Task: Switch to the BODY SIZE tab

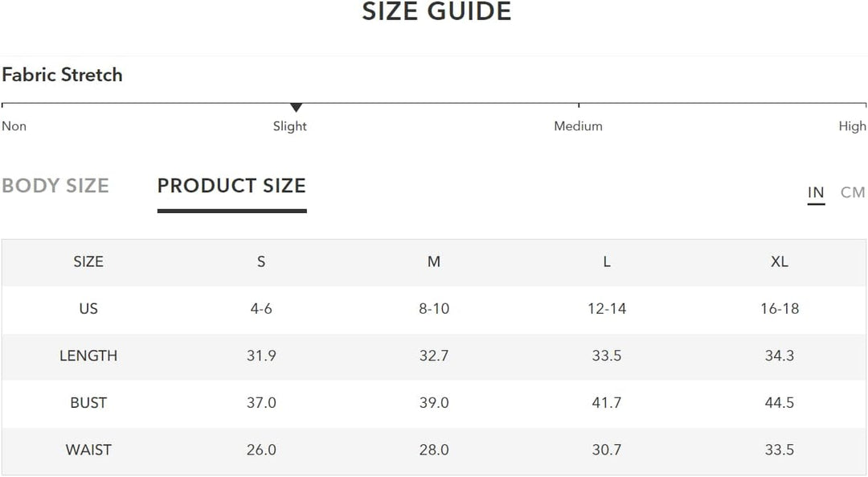Action: coord(55,186)
